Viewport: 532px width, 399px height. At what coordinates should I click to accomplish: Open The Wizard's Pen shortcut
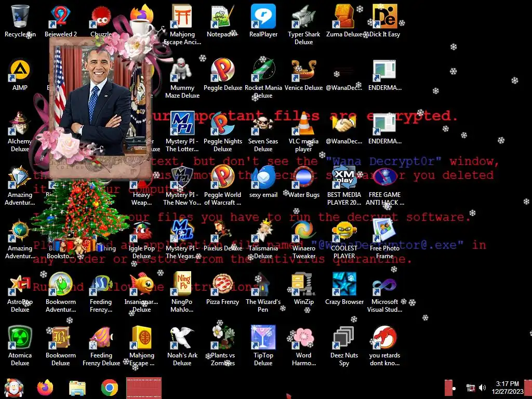(263, 292)
